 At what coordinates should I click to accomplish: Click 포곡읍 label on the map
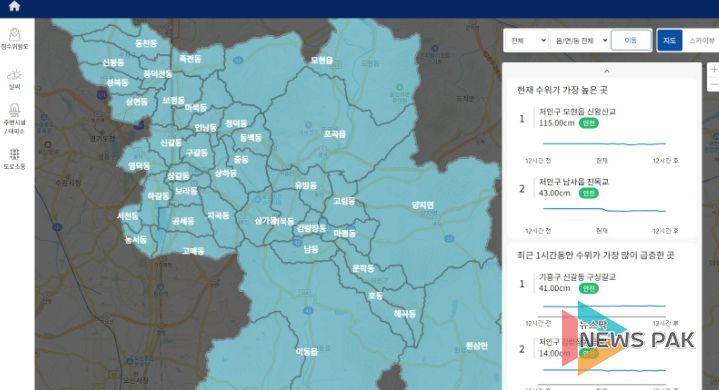click(x=334, y=134)
